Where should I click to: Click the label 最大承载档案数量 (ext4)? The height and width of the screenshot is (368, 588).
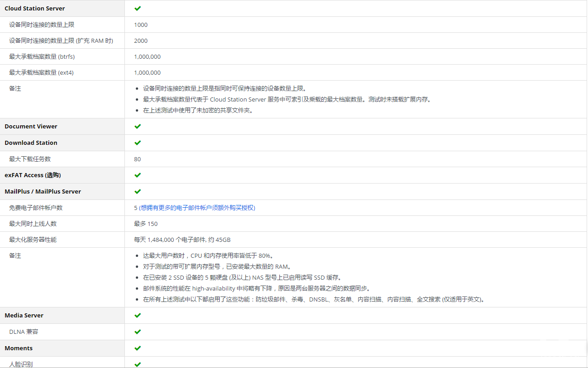click(x=41, y=72)
